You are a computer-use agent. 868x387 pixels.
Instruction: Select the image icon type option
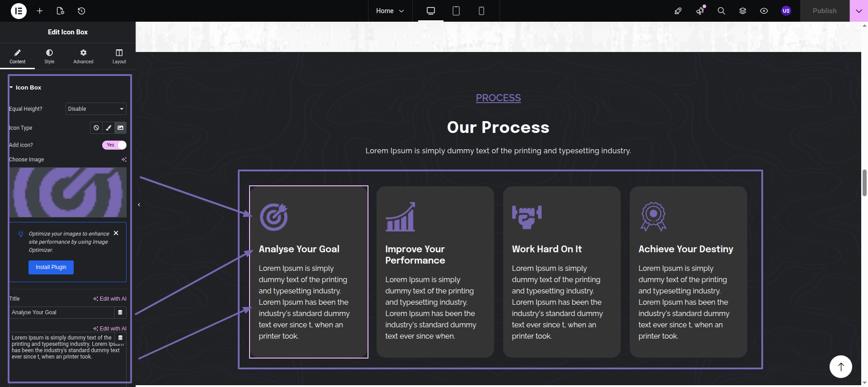click(121, 128)
